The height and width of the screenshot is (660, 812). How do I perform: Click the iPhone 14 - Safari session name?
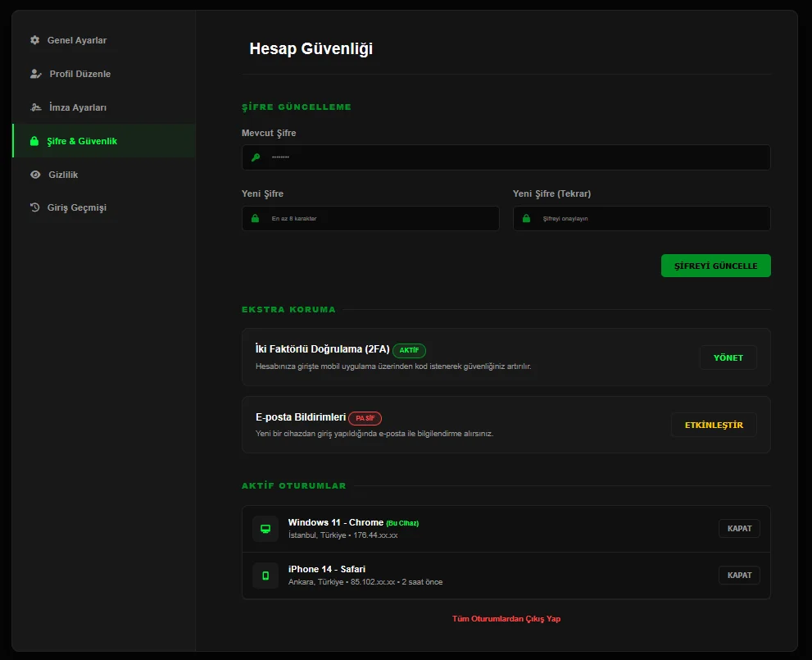tap(327, 569)
